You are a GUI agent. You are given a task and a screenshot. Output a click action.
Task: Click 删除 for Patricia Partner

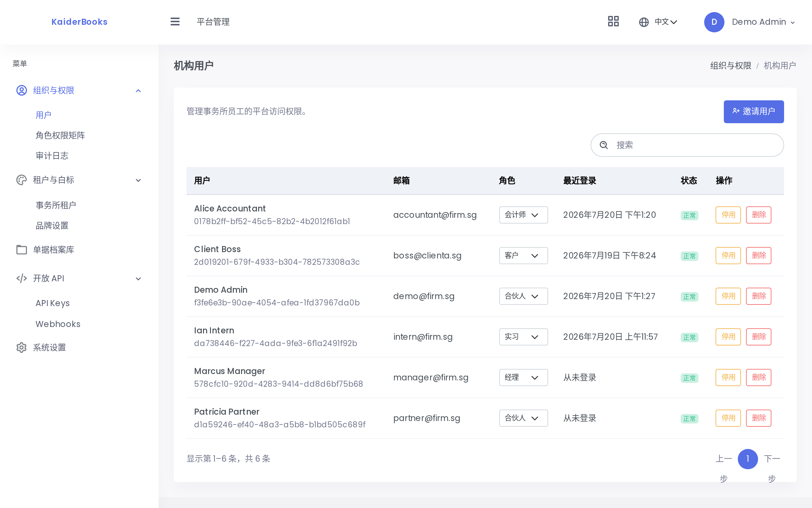pyautogui.click(x=759, y=418)
